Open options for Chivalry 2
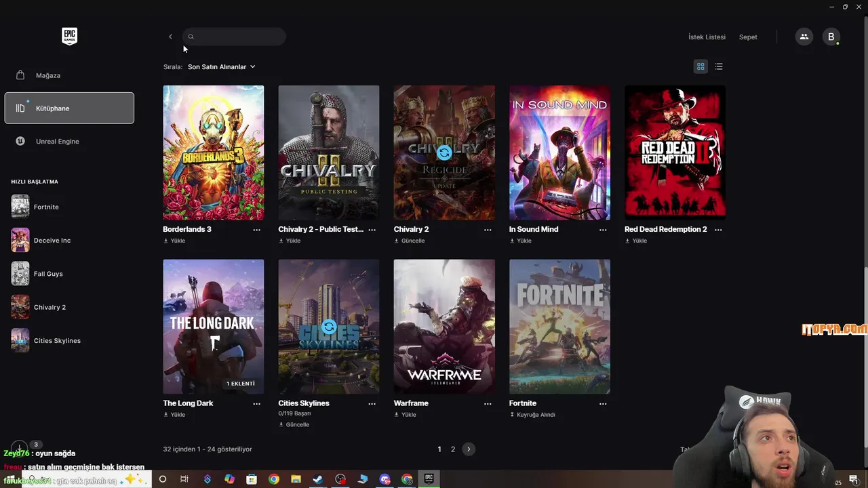 (488, 230)
